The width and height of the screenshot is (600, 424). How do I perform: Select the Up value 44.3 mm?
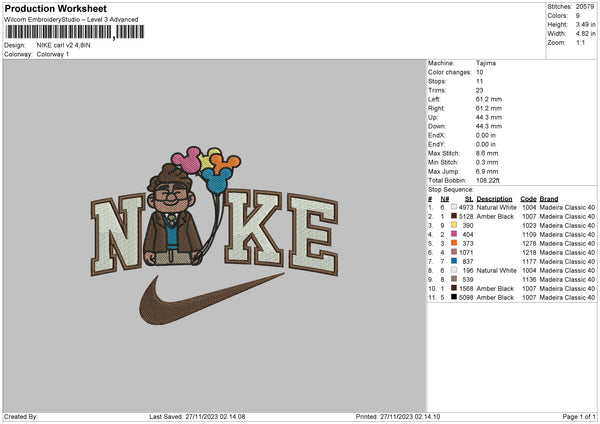tap(489, 117)
